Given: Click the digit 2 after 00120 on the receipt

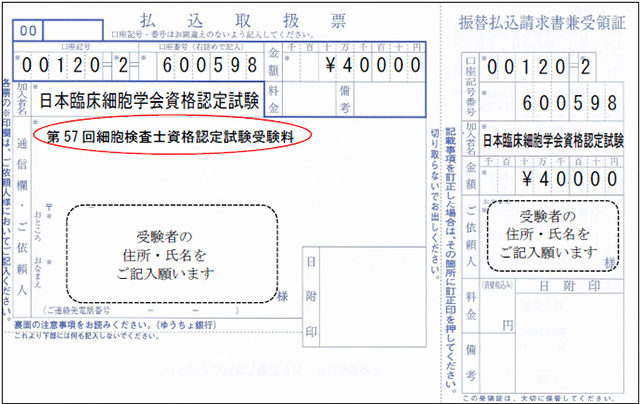Looking at the screenshot, I should coord(585,67).
